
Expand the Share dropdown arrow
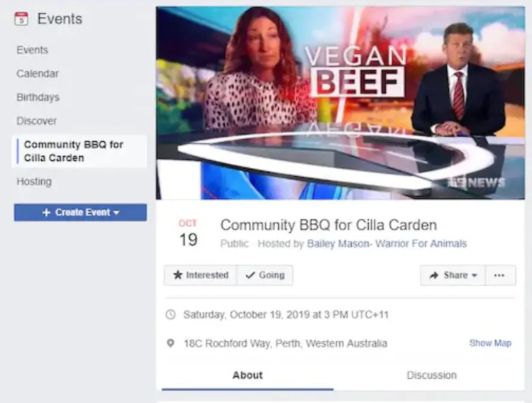[x=475, y=275]
